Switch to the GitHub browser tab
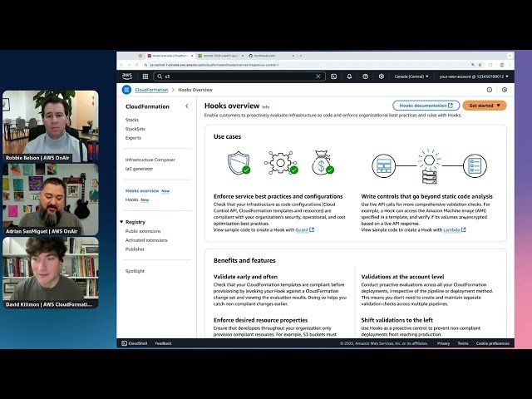 [271, 56]
